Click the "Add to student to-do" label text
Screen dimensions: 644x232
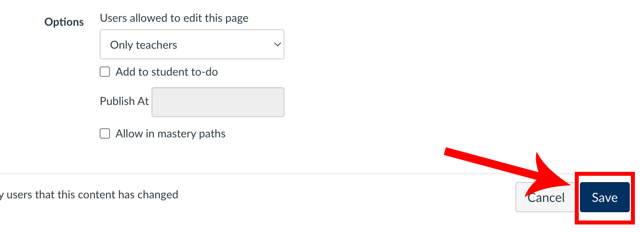coord(167,72)
